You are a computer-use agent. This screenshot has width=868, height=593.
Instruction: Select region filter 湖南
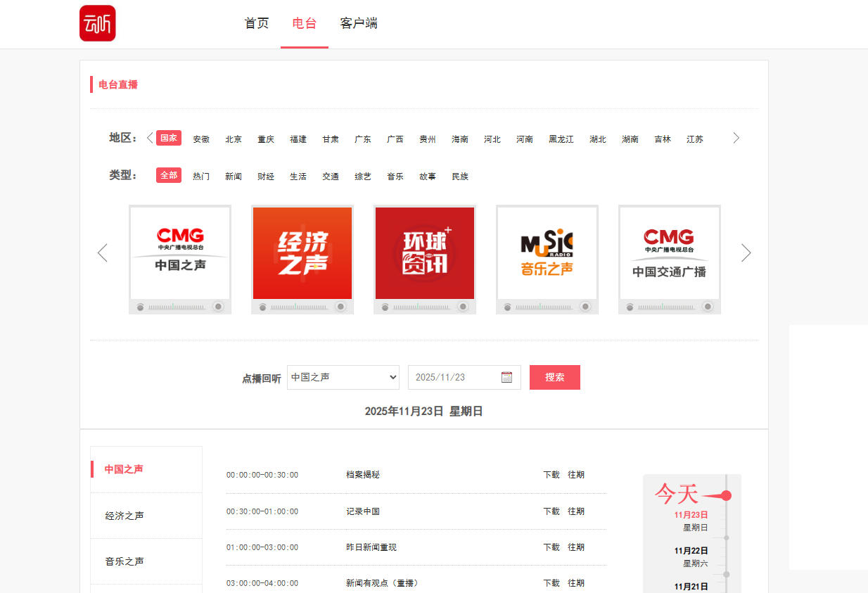[630, 139]
